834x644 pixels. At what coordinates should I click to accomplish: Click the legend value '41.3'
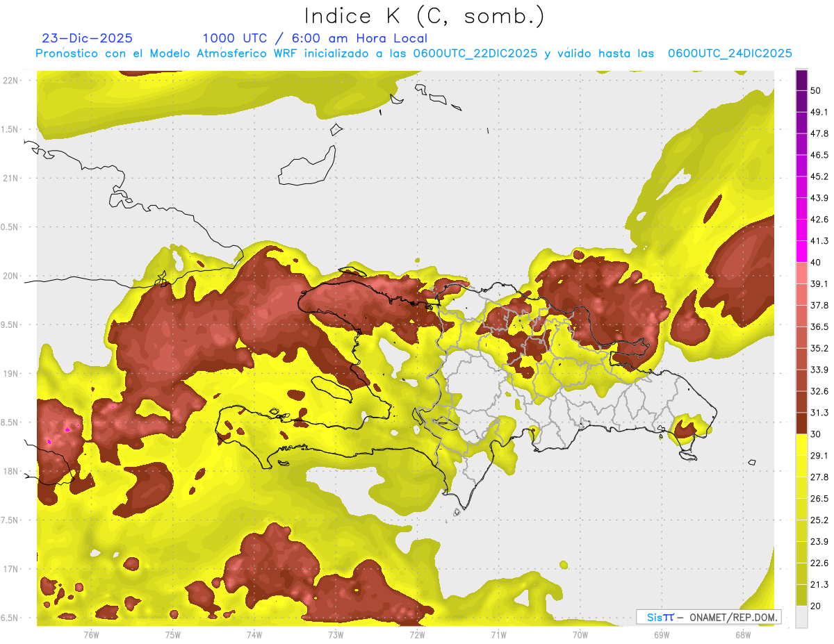coord(819,241)
